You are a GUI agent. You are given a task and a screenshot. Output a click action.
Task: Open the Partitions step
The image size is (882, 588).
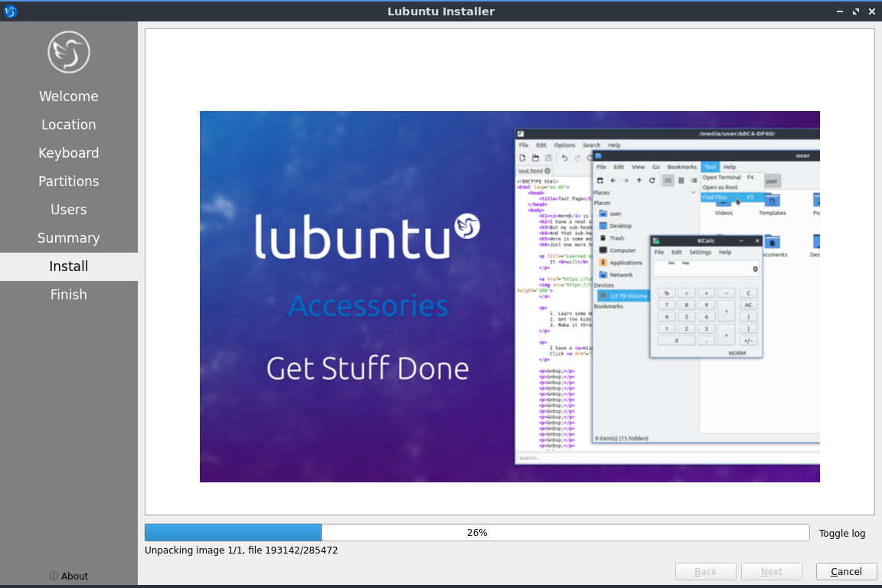(69, 181)
